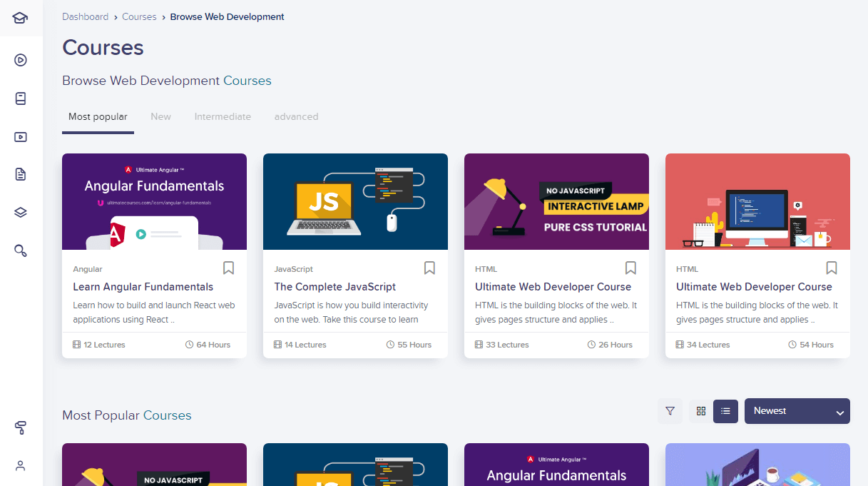Open the book icon in sidebar
This screenshot has height=486, width=868.
coord(21,98)
